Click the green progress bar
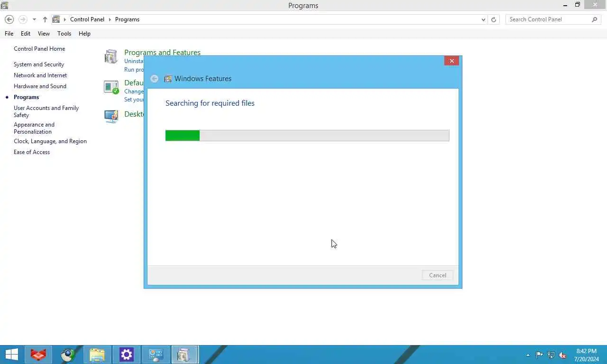The image size is (607, 364). pos(307,136)
